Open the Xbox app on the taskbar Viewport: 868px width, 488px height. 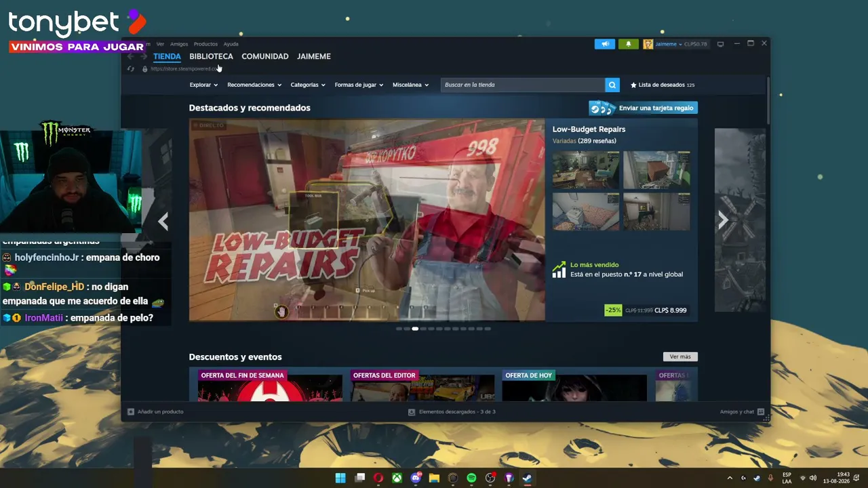(x=397, y=478)
